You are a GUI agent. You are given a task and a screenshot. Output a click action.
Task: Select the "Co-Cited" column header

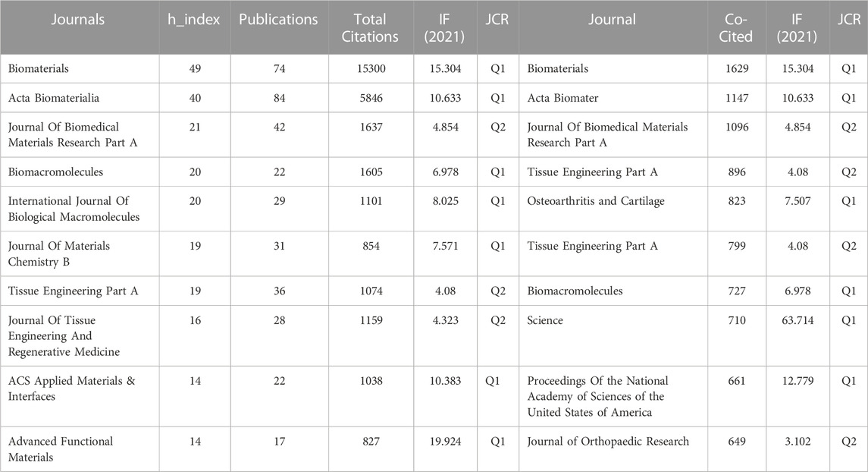pyautogui.click(x=735, y=28)
